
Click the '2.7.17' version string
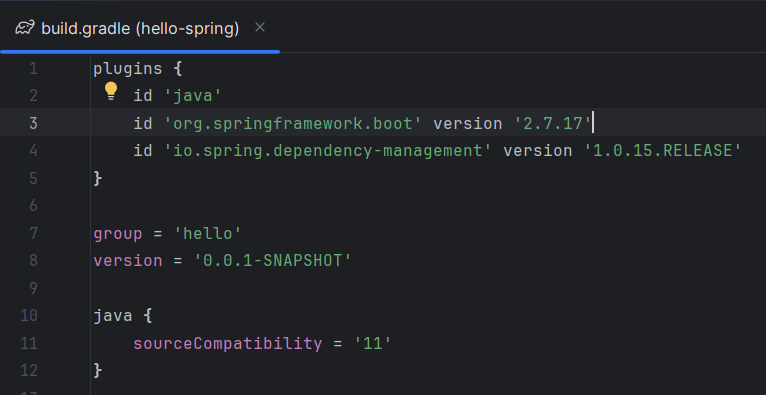pyautogui.click(x=553, y=124)
